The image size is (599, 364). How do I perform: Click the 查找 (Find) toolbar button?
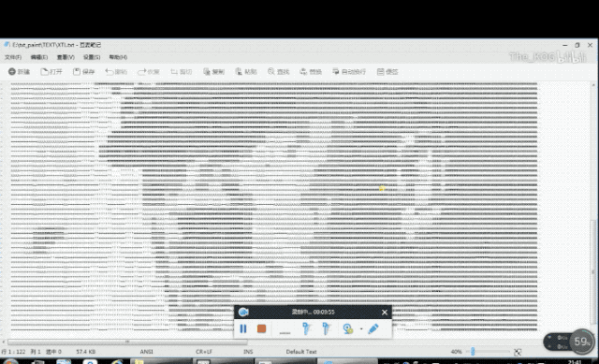pyautogui.click(x=279, y=71)
